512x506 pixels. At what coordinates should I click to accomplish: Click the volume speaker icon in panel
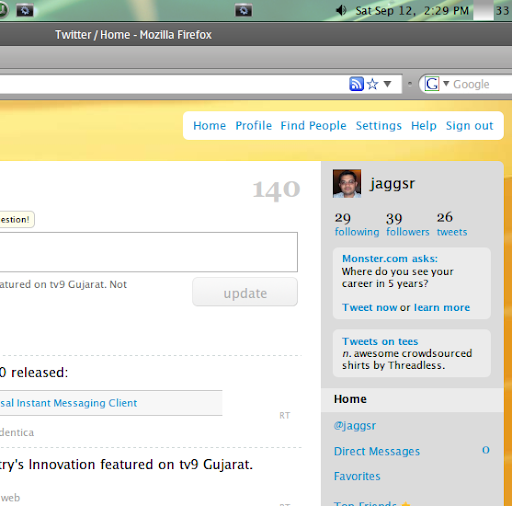(x=341, y=11)
